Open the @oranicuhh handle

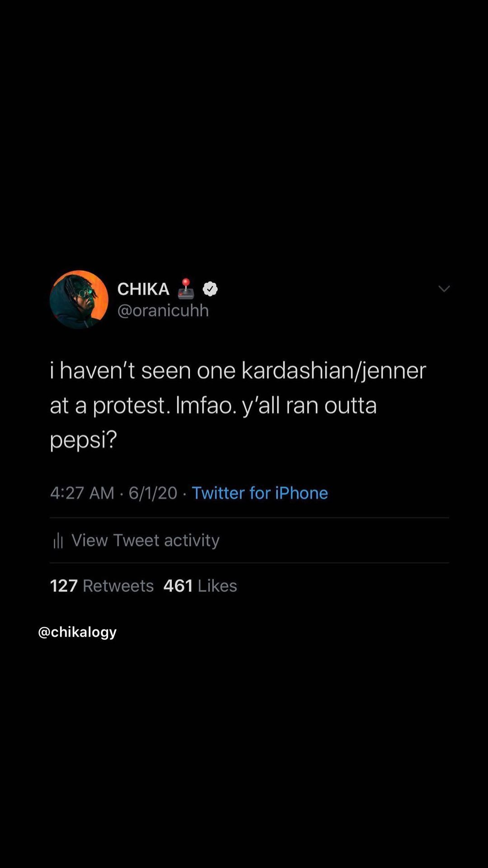[163, 311]
